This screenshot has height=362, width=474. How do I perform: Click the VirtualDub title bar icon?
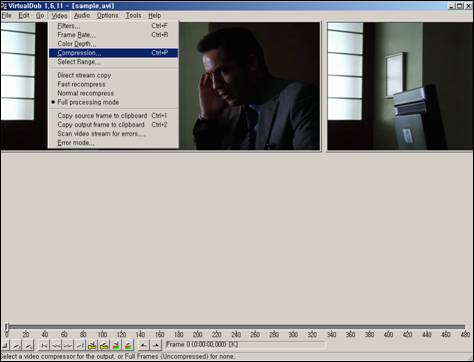coord(3,6)
